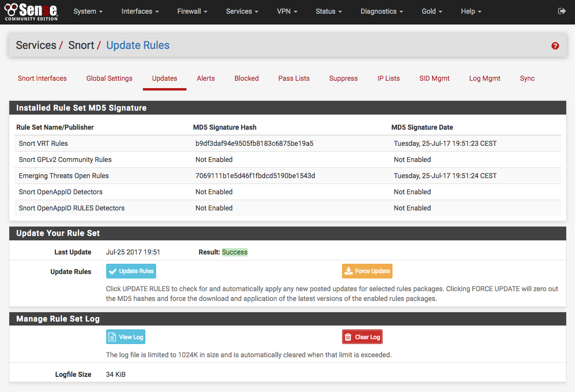Select the Blocked tab
The height and width of the screenshot is (392, 575).
pos(246,78)
